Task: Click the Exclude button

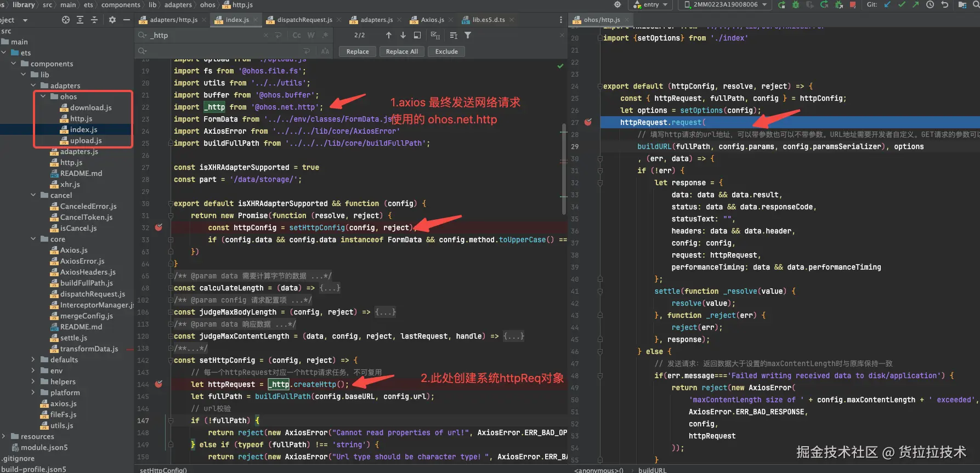Action: click(446, 52)
